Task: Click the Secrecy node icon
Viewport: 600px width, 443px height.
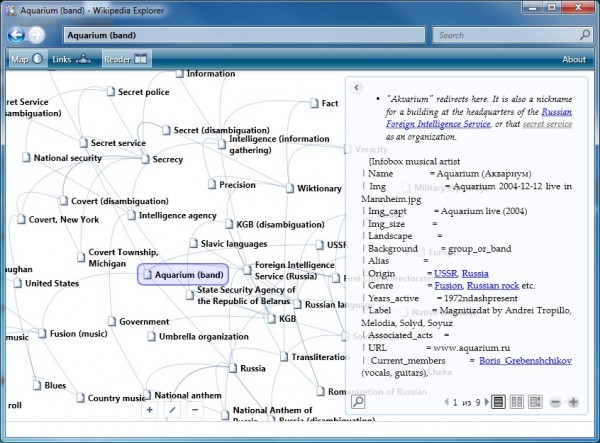Action: pos(145,159)
